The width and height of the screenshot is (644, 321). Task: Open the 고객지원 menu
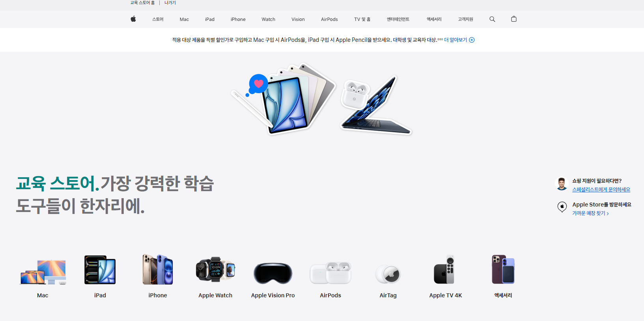(x=465, y=19)
